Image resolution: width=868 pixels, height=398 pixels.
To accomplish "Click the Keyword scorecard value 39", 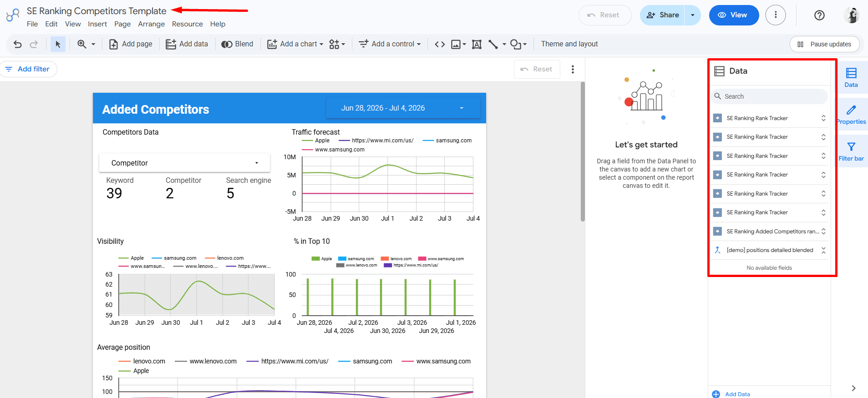I will tap(114, 193).
